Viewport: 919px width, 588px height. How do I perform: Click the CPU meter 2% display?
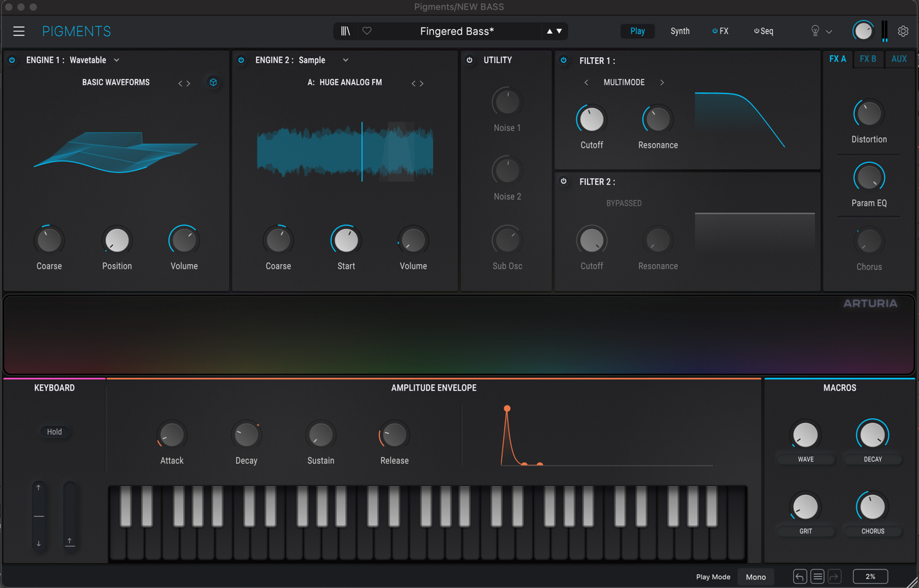(870, 576)
